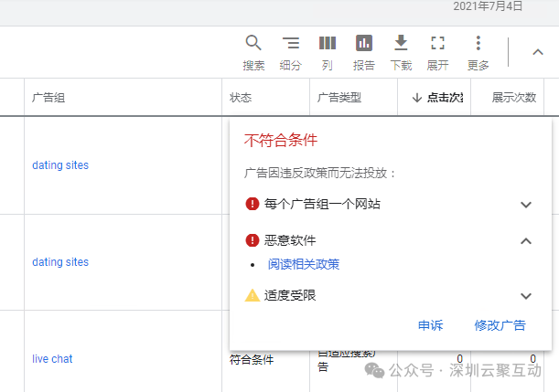Expand the 每个广告组一个网站 policy item
This screenshot has height=392, width=559.
tap(526, 205)
